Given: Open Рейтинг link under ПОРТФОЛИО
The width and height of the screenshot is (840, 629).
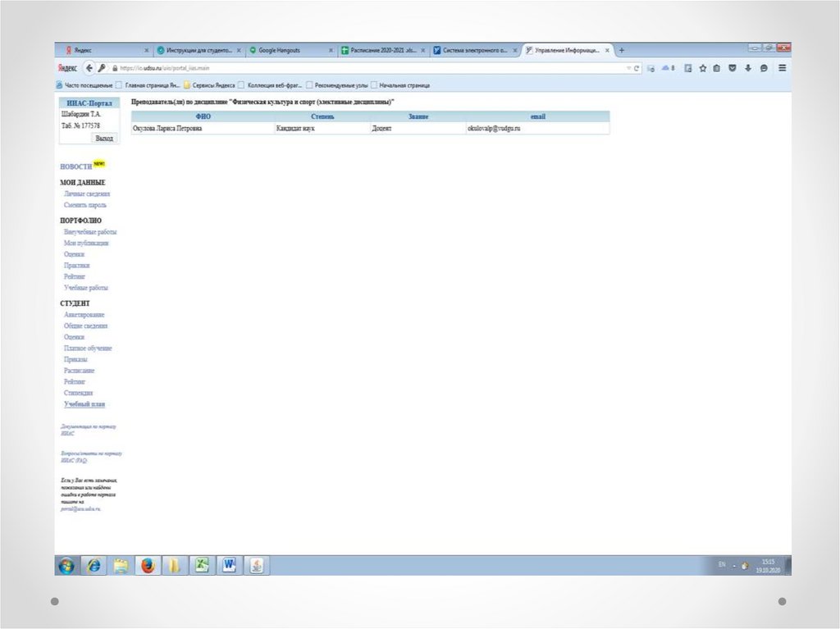Looking at the screenshot, I should click(75, 277).
